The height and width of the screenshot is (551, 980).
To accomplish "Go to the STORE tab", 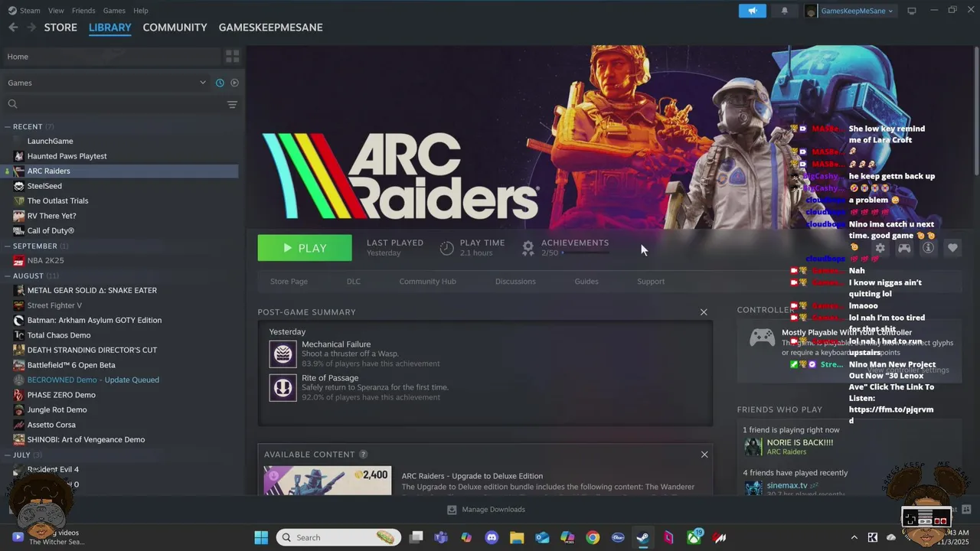I will click(60, 27).
